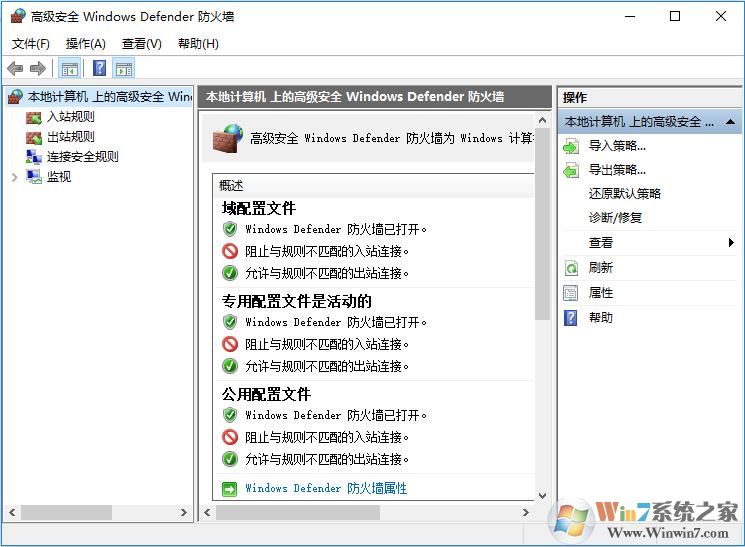Viewport: 745px width, 547px height.
Task: Select the 连接安全规则 icon in tree
Action: pyautogui.click(x=33, y=157)
